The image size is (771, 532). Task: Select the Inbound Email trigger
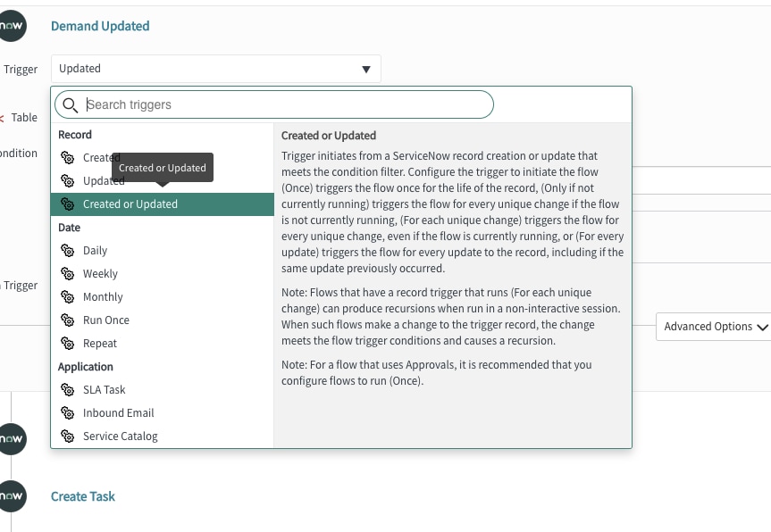163,412
